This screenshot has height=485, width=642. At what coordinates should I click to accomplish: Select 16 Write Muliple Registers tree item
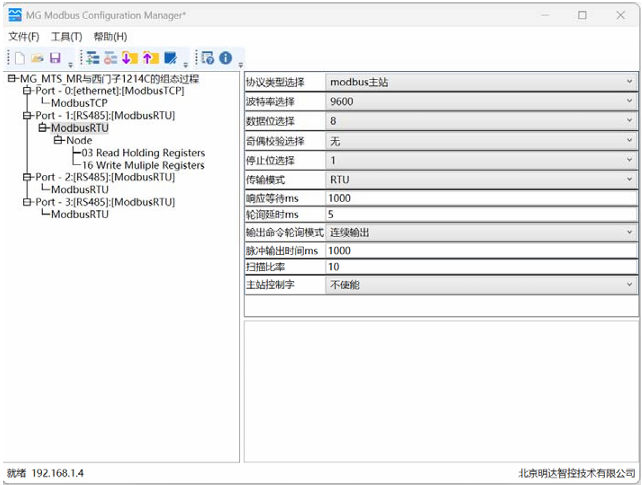pyautogui.click(x=143, y=165)
